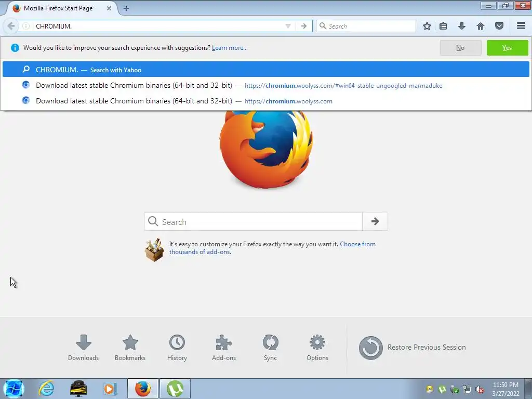Click the uTorrent tray icon
Viewport: 532px width, 399px height.
click(442, 390)
